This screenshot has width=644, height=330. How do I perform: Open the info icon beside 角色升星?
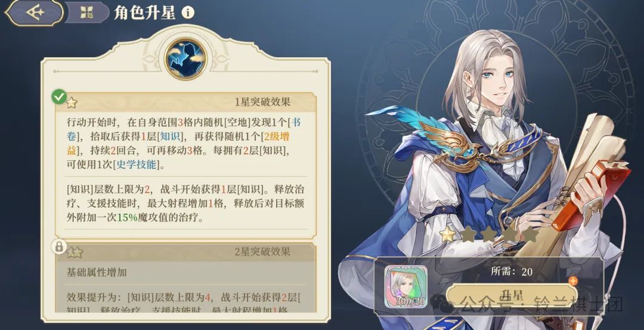(188, 13)
